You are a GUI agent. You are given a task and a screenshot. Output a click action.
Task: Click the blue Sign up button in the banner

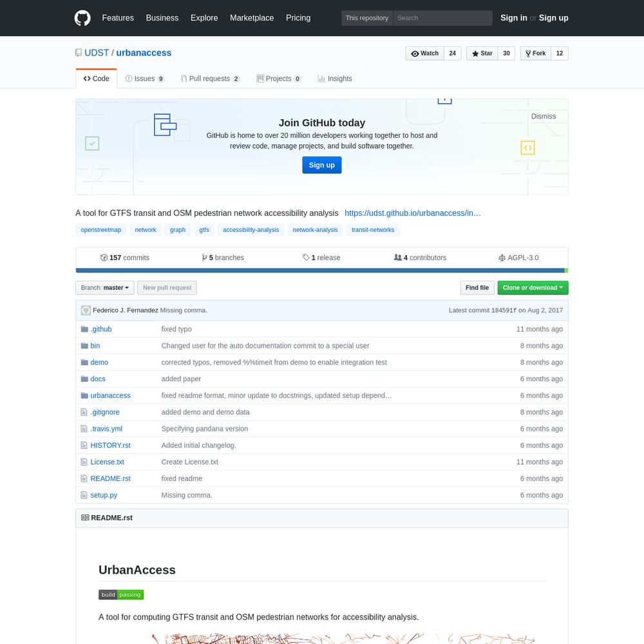(321, 165)
